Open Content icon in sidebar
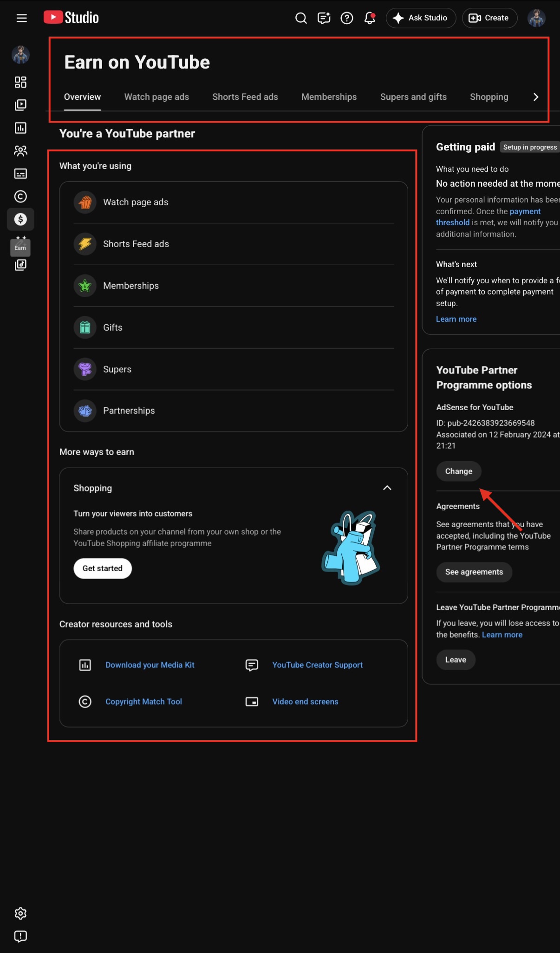 click(x=20, y=105)
